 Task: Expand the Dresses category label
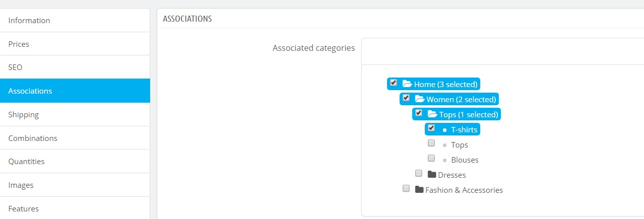452,175
